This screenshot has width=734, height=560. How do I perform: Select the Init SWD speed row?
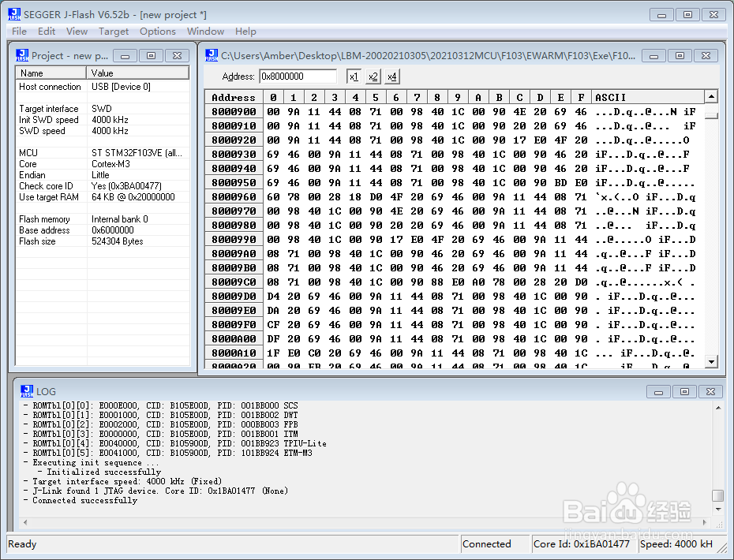point(103,120)
